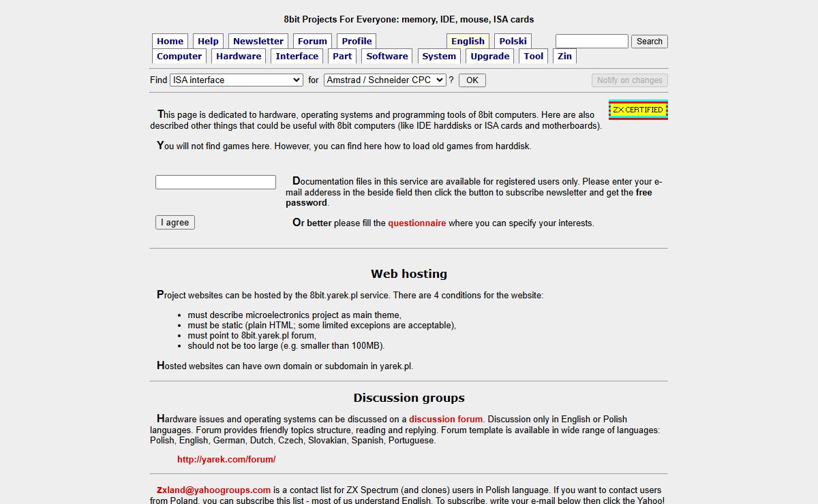818x504 pixels.
Task: Visit the http://yarek.com/forum/ link
Action: (226, 460)
